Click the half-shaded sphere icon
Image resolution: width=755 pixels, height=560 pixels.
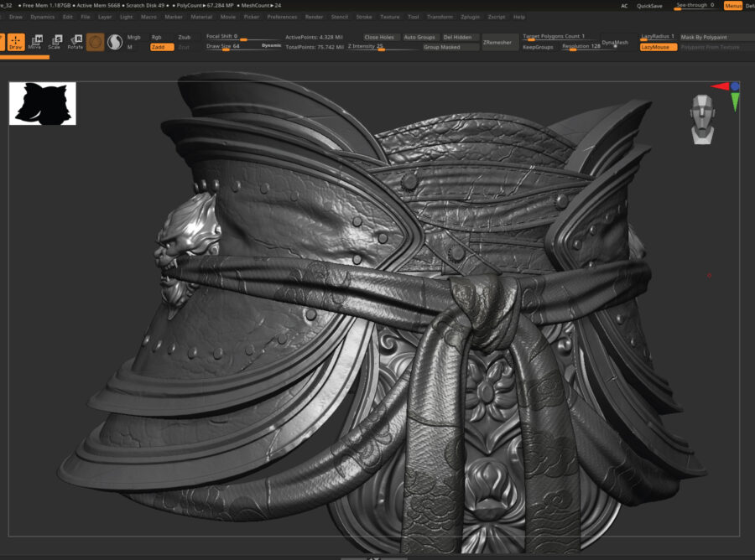pyautogui.click(x=115, y=42)
